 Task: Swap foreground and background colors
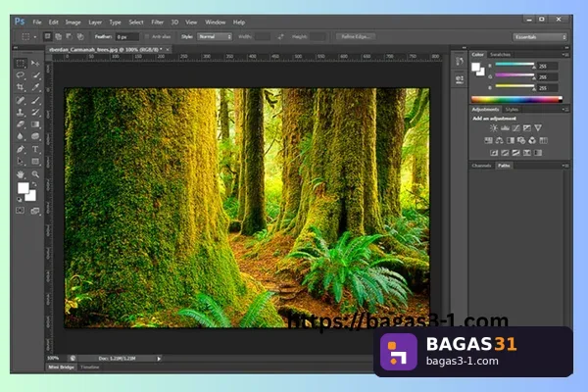pos(34,184)
